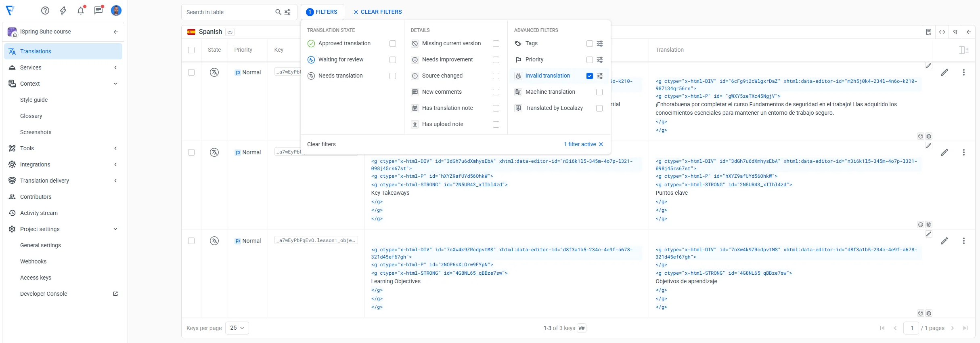The width and height of the screenshot is (980, 343).
Task: Open search options sliders icon
Action: (287, 12)
